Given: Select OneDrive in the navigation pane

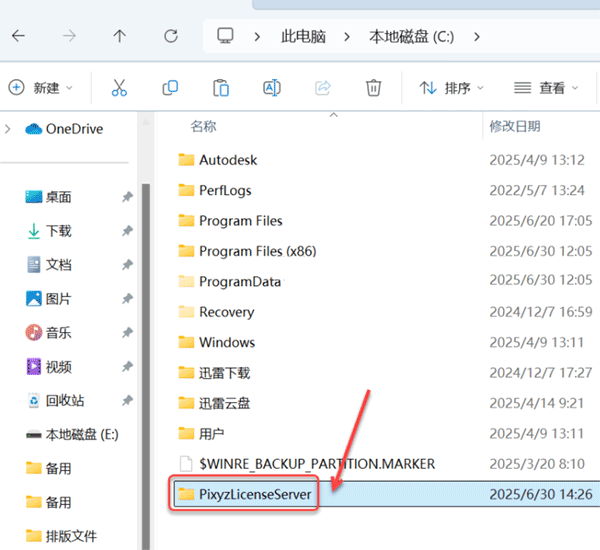Looking at the screenshot, I should [64, 129].
